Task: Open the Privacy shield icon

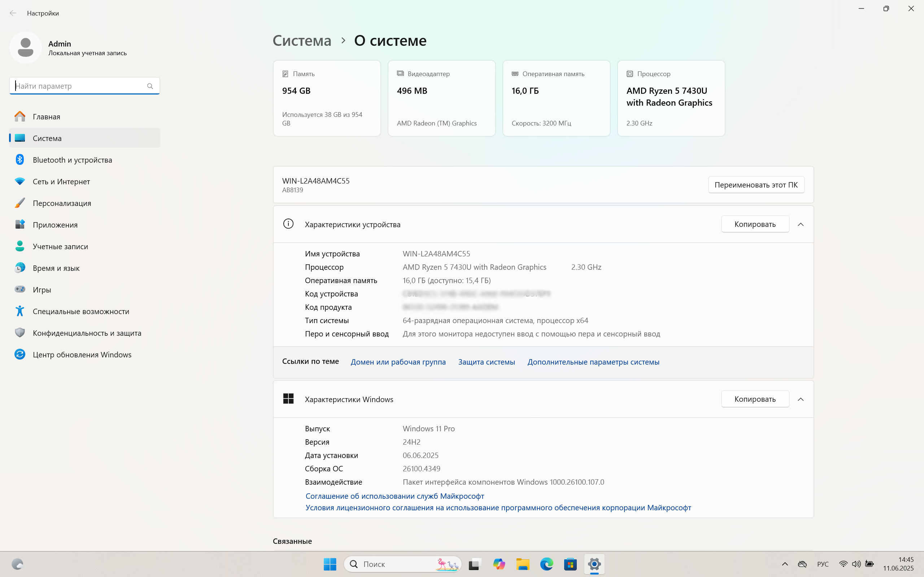Action: 20,333
